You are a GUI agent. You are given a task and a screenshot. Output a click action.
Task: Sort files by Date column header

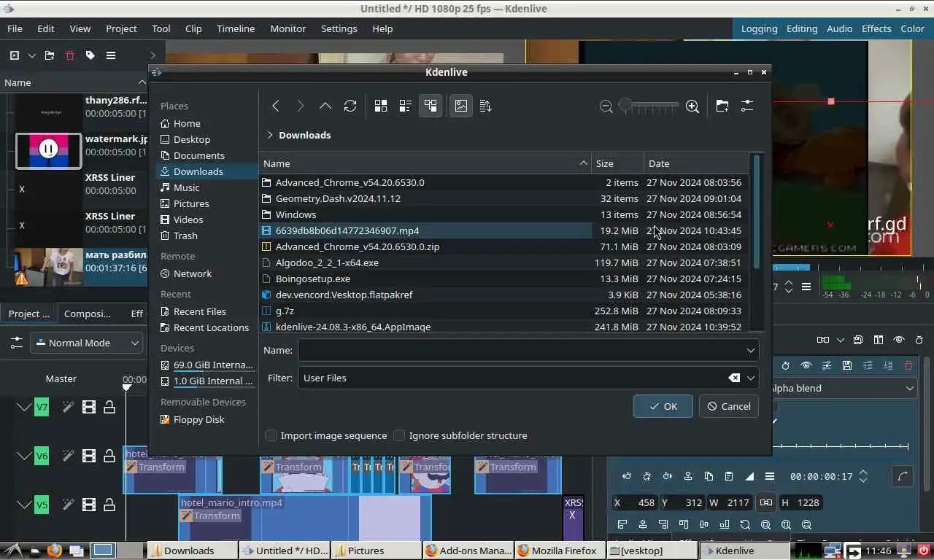[x=696, y=163]
